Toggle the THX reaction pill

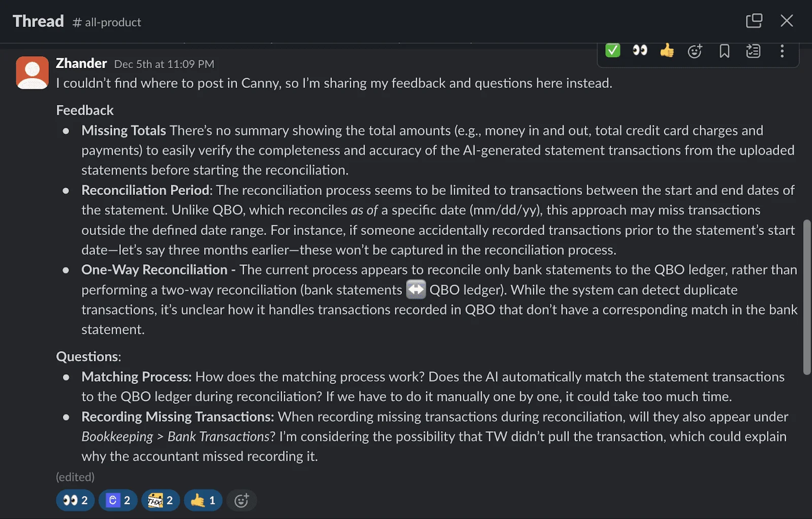click(x=160, y=501)
